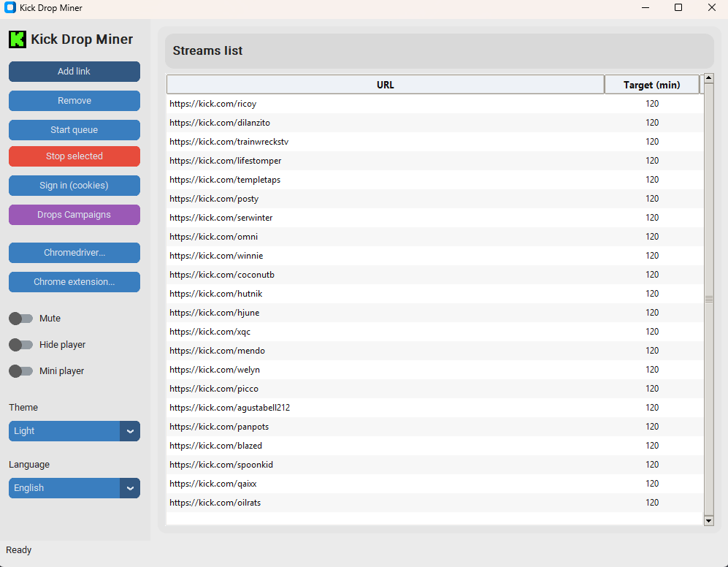Click the Add link button
The image size is (728, 567).
(74, 72)
